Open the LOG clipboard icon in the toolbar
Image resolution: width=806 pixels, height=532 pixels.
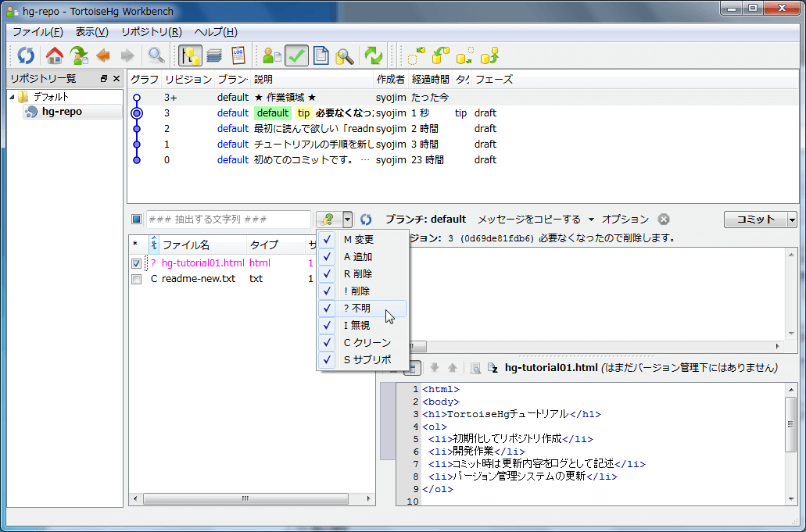(x=239, y=55)
